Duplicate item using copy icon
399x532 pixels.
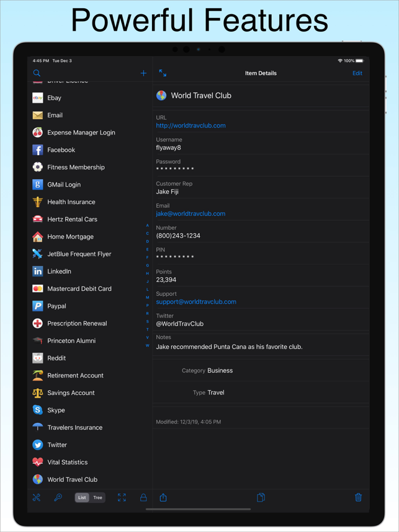pyautogui.click(x=261, y=497)
